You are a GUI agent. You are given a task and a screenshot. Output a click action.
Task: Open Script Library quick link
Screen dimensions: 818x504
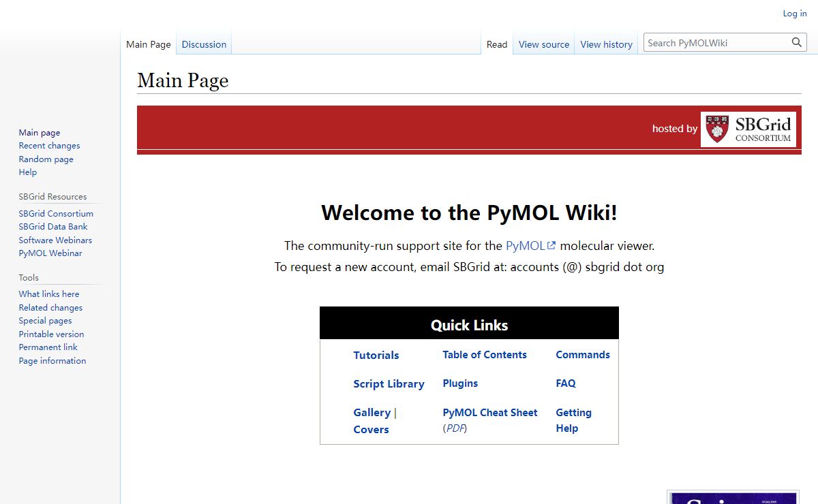coord(389,384)
